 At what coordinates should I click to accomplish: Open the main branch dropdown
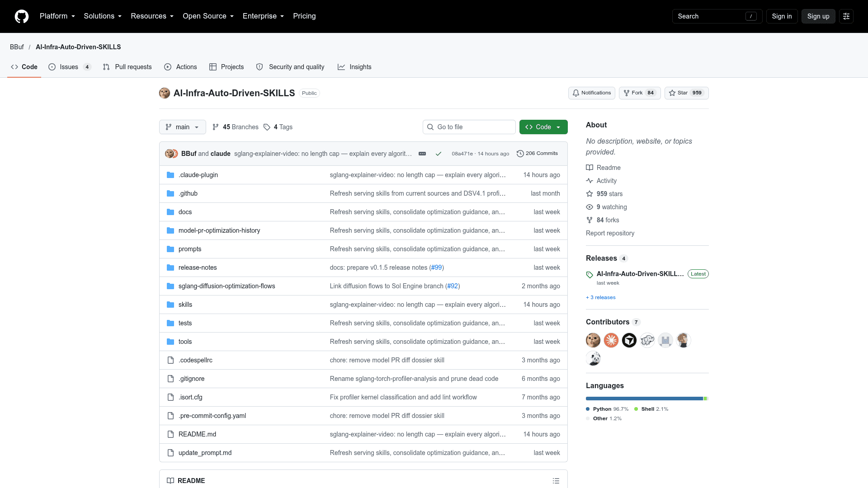[183, 127]
